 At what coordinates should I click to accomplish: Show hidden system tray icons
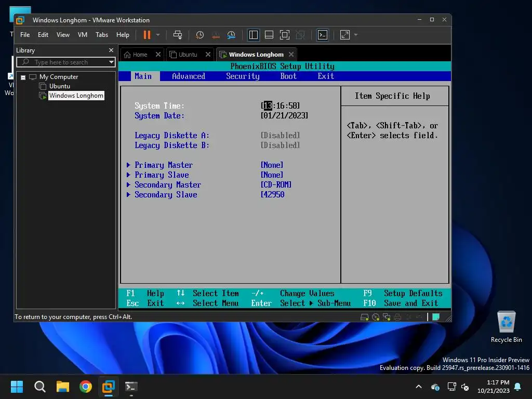tap(419, 387)
